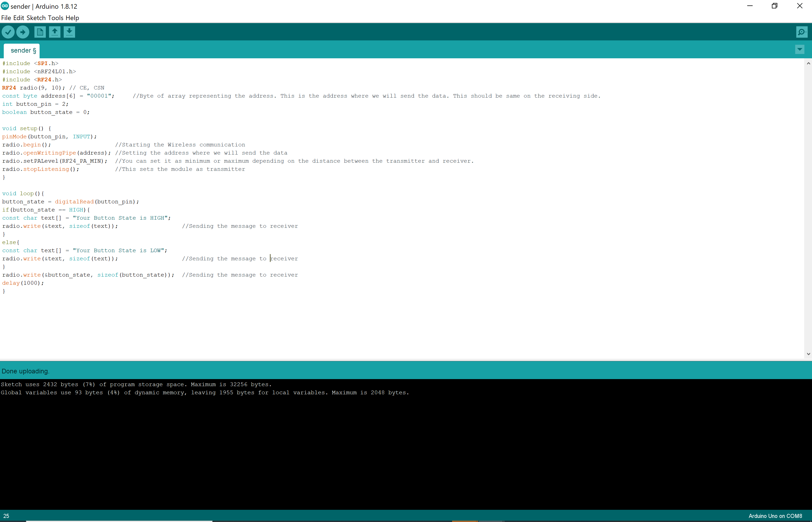Image resolution: width=812 pixels, height=522 pixels.
Task: Click the '#include <RF24.h>' line
Action: [x=32, y=80]
